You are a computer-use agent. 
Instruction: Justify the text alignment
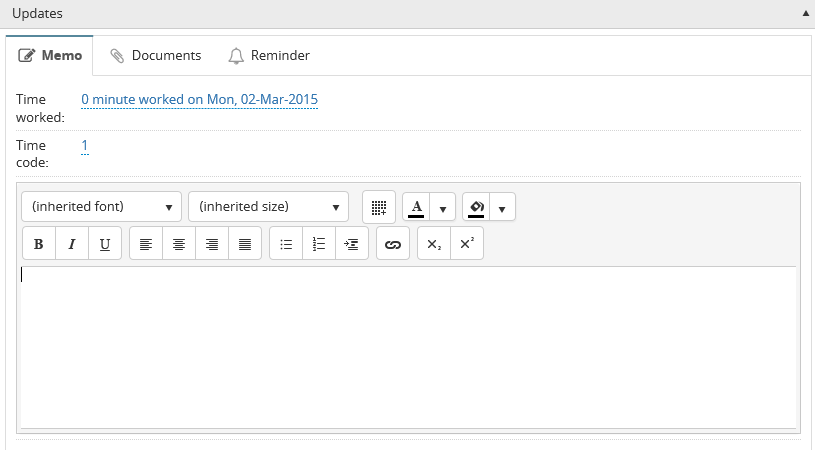245,244
